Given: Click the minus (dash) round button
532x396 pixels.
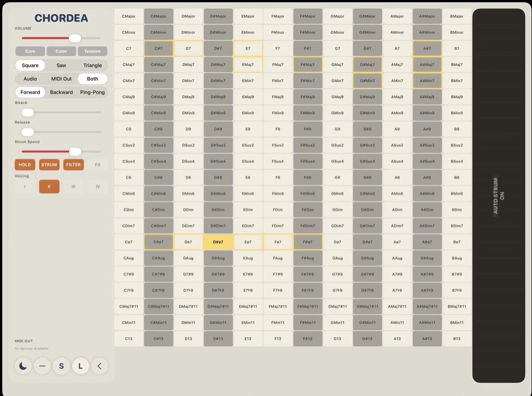Looking at the screenshot, I should coord(42,366).
